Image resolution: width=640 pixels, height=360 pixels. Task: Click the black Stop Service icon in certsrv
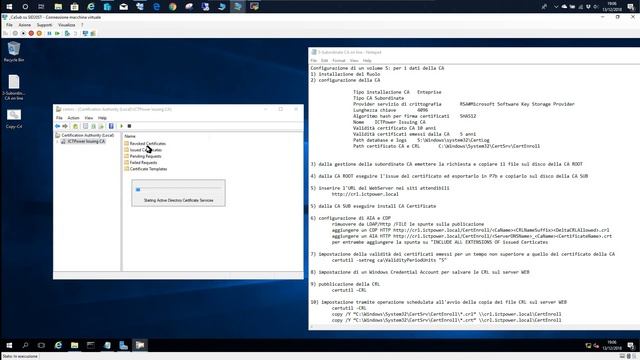coord(129,126)
